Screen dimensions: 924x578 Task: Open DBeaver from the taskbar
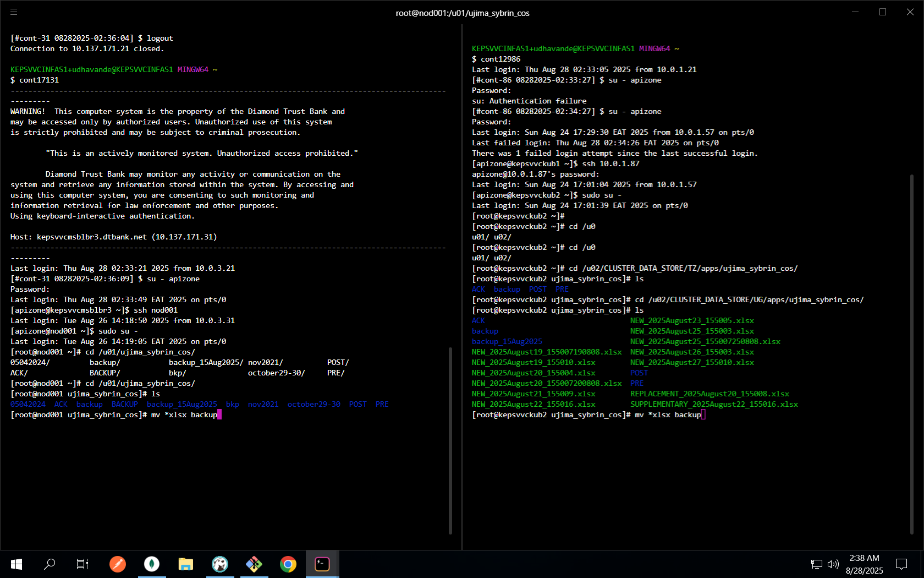pos(220,564)
